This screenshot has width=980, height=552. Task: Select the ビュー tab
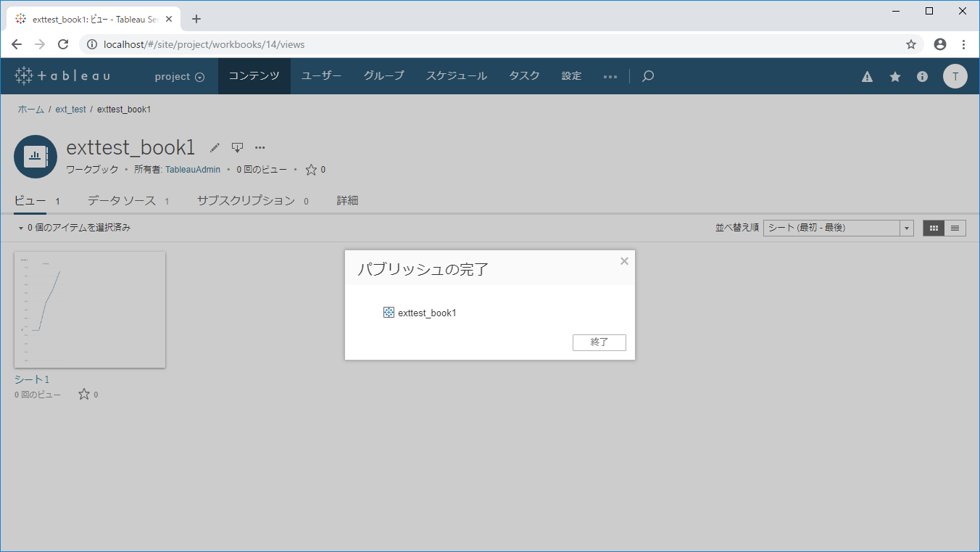coord(30,201)
